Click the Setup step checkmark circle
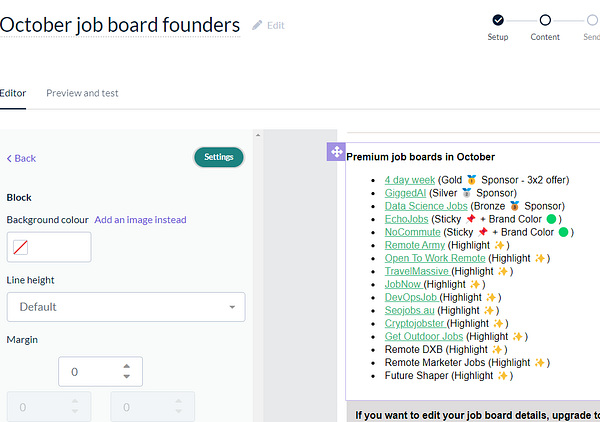Image resolution: width=600 pixels, height=422 pixels. click(498, 19)
